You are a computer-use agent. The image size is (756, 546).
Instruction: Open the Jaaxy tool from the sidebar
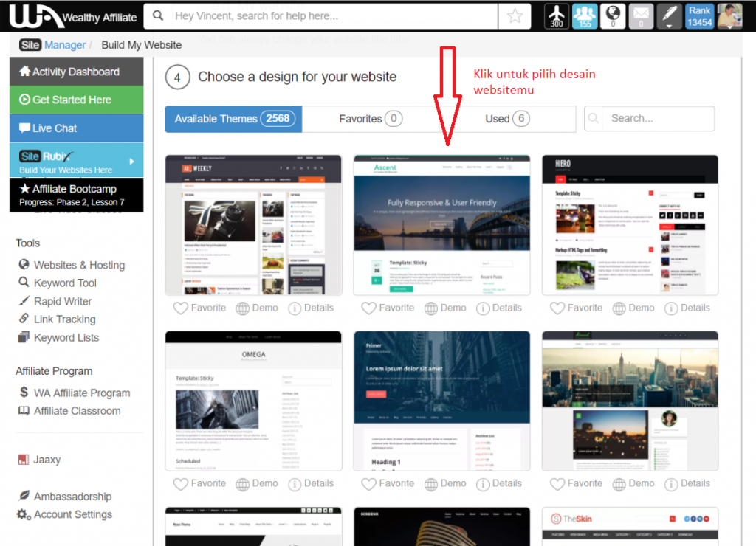tap(46, 459)
